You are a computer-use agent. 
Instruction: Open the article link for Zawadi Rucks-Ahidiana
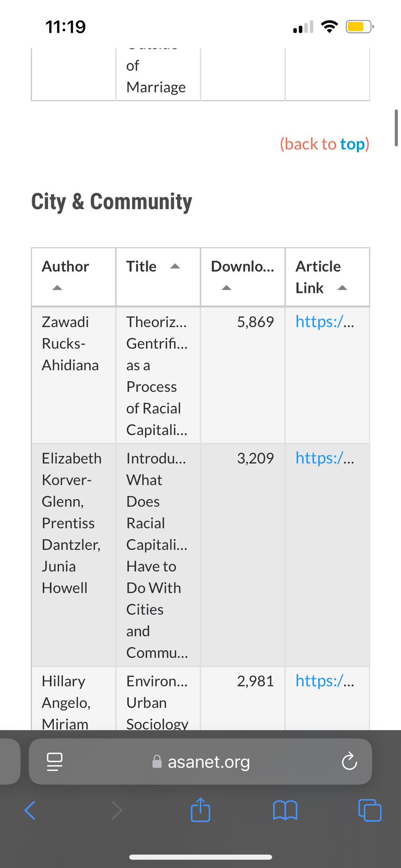pyautogui.click(x=325, y=322)
